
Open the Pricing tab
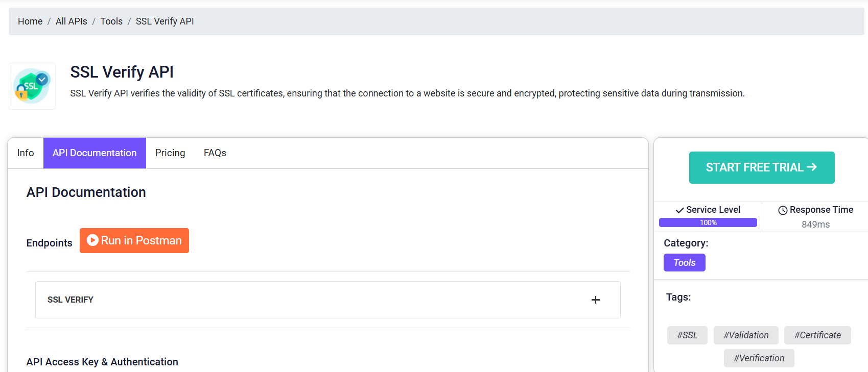(170, 153)
